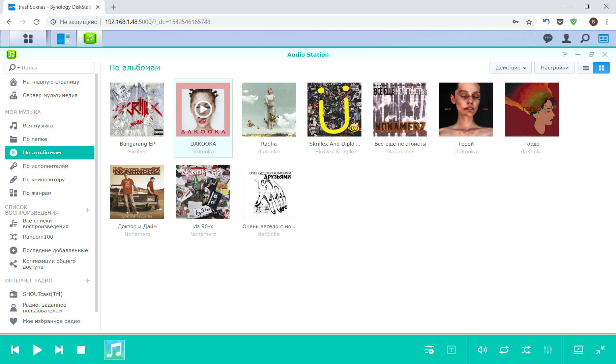Open the DSM search magnifier
The width and height of the screenshot is (616, 364).
585,38
